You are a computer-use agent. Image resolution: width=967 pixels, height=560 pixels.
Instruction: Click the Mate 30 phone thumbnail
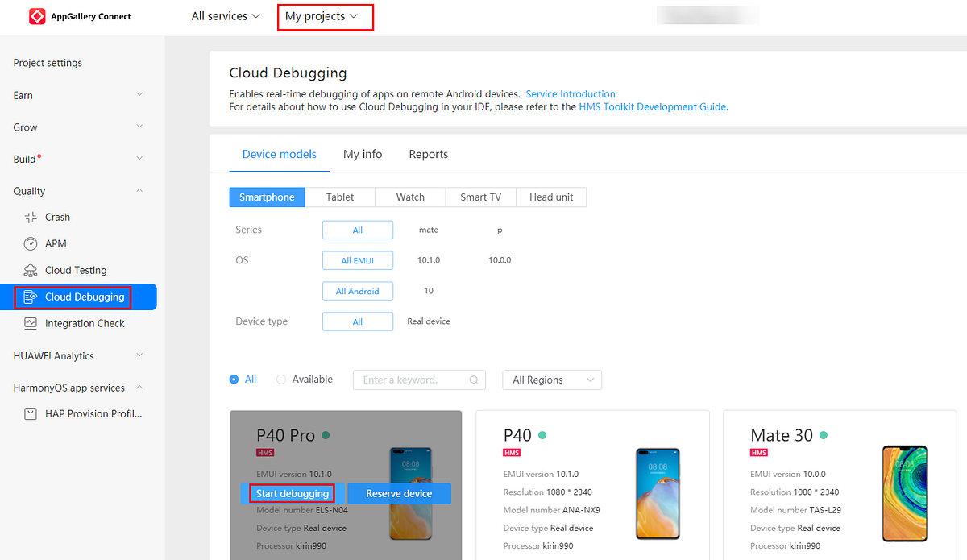tap(904, 493)
